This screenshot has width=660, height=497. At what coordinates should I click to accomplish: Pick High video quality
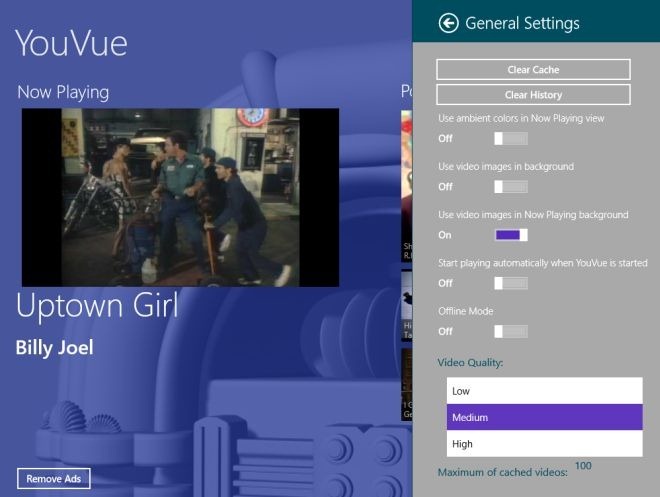545,444
